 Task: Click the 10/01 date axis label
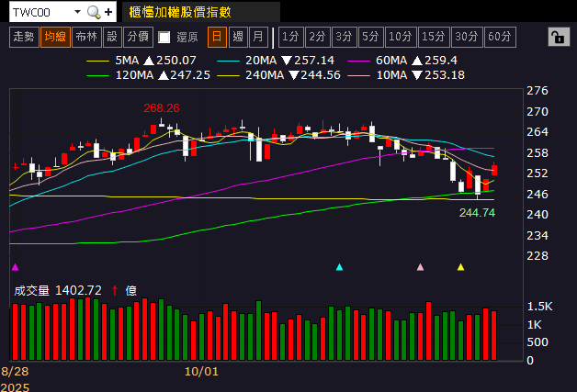201,372
